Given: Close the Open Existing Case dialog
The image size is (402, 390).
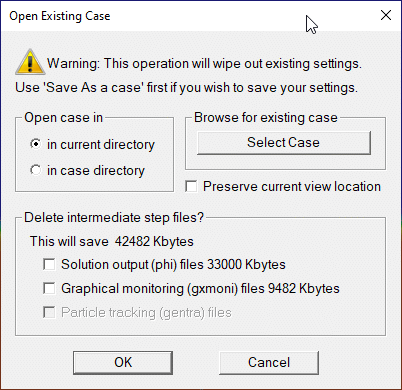Looking at the screenshot, I should tap(386, 15).
